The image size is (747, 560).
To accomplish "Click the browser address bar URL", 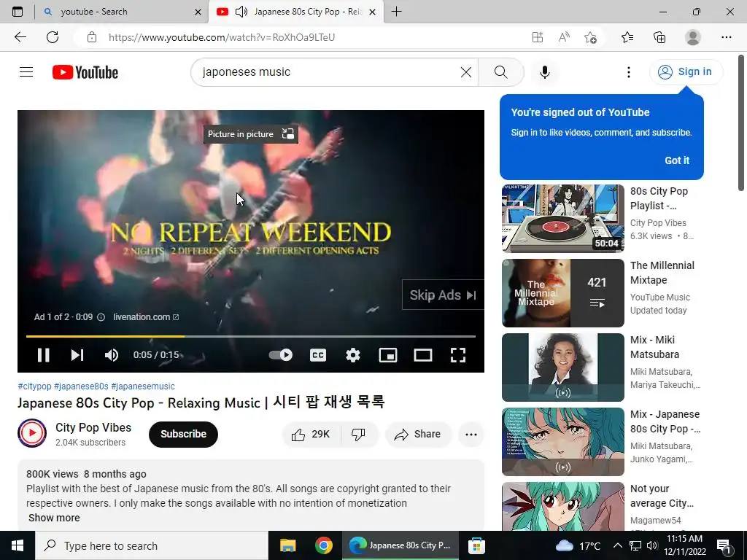I will tap(222, 37).
